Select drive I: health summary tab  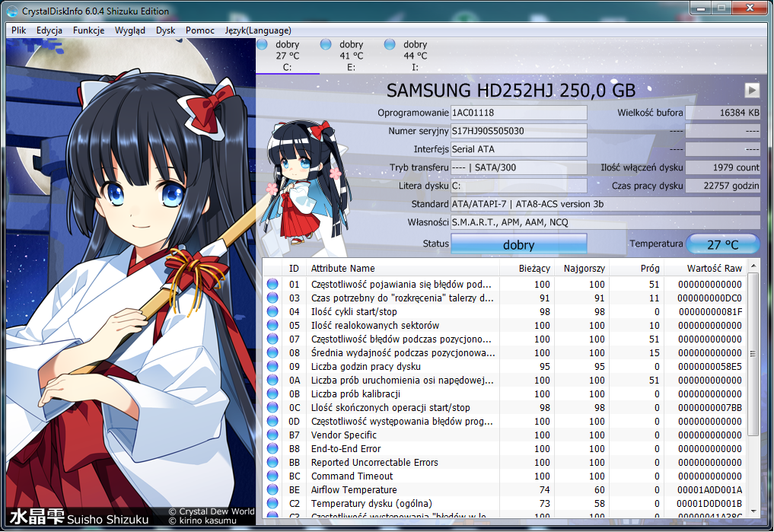[x=415, y=56]
